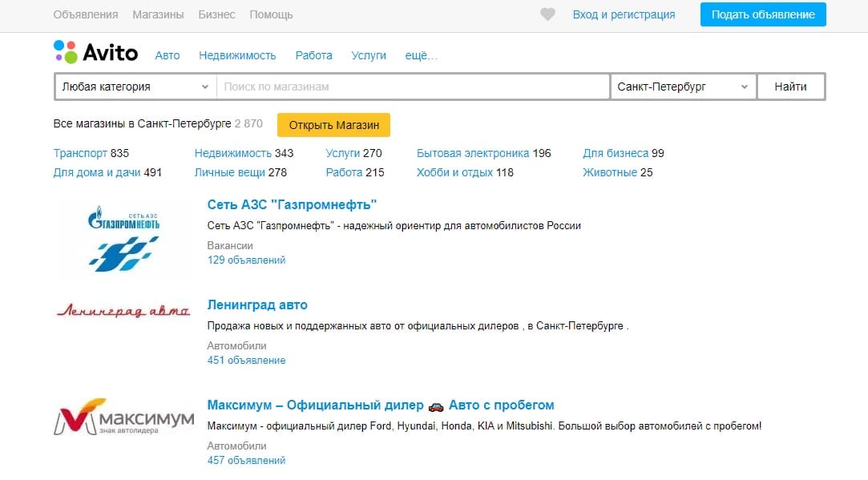868x480 pixels.
Task: Go to the Недвижимость navigation section
Action: (x=237, y=55)
